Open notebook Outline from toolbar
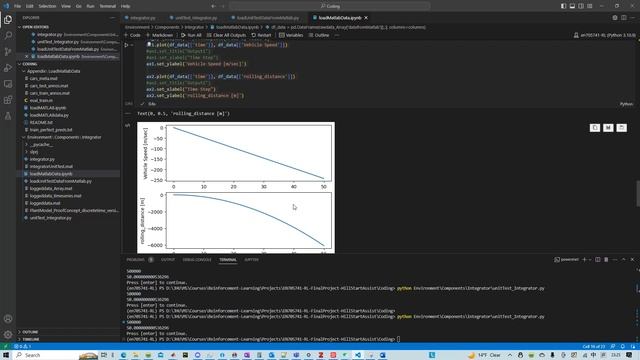The image size is (640, 360). [x=319, y=35]
